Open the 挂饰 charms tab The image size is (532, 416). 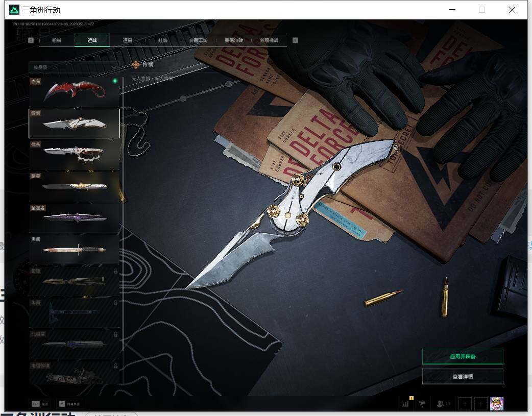click(163, 40)
